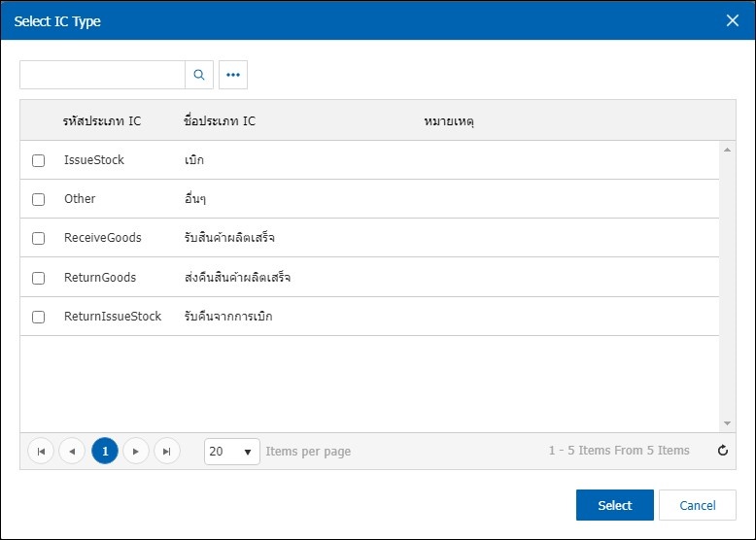Click scrollbar down arrow in grid

point(727,423)
